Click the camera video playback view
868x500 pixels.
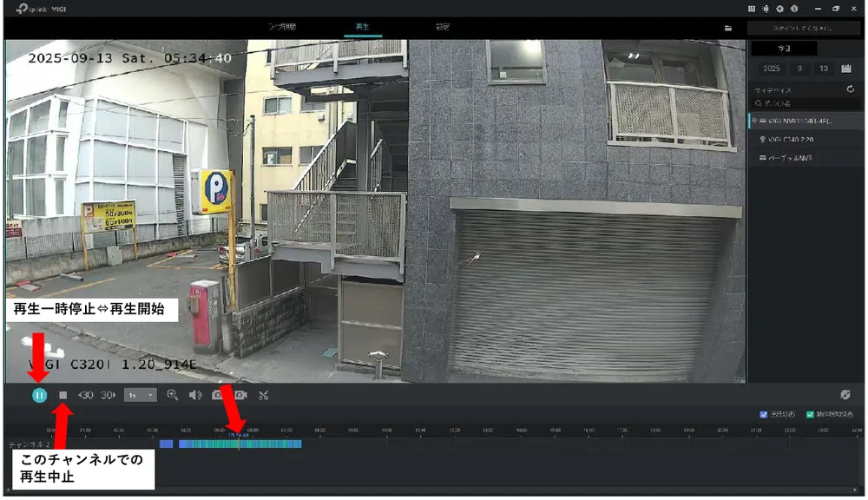[375, 211]
